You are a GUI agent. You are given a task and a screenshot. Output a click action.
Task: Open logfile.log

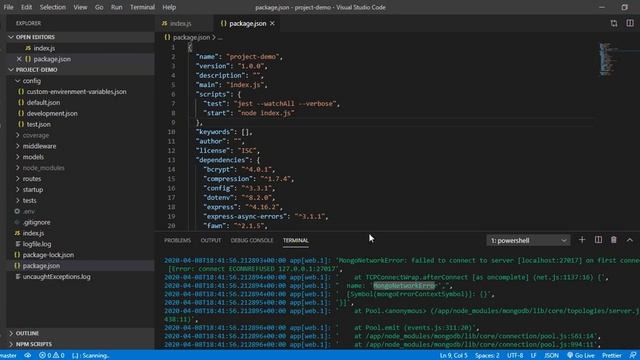(x=37, y=244)
